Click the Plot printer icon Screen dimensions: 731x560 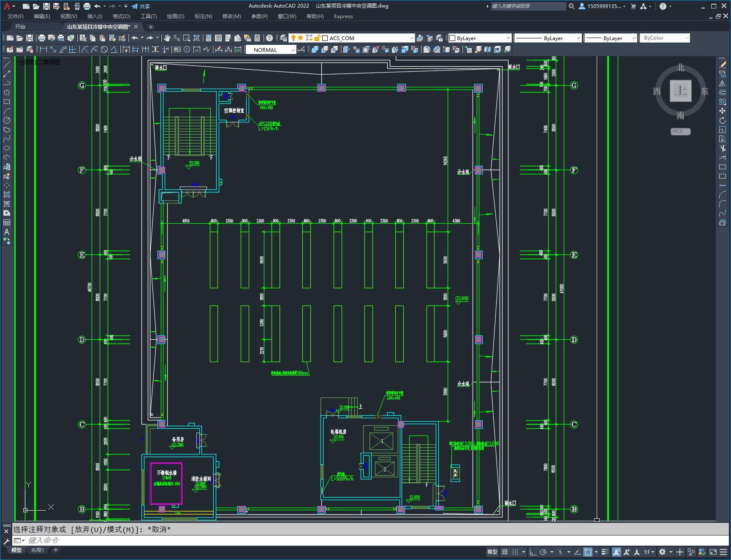[41, 38]
